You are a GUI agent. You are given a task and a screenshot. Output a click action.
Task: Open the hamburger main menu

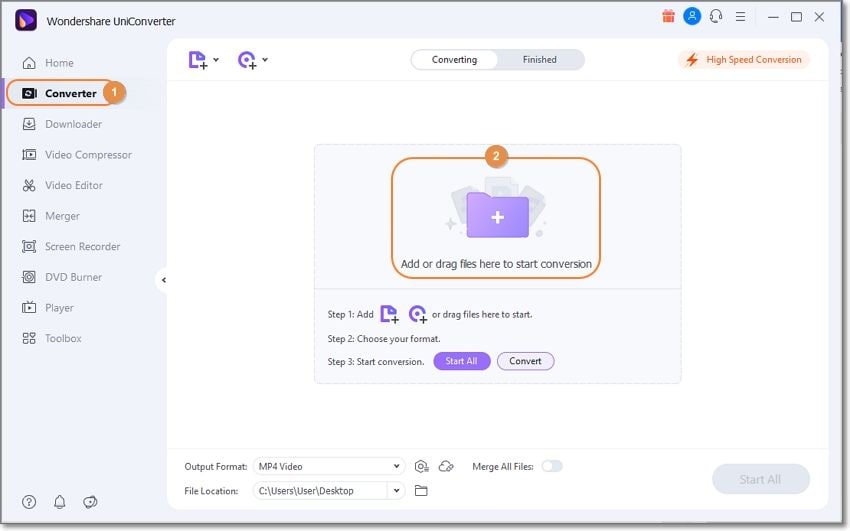click(740, 17)
